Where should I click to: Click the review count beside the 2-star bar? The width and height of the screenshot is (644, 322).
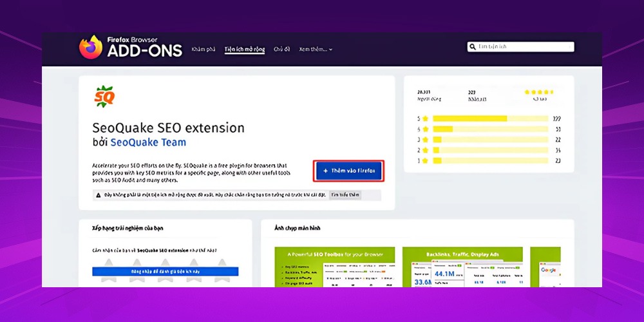(558, 150)
